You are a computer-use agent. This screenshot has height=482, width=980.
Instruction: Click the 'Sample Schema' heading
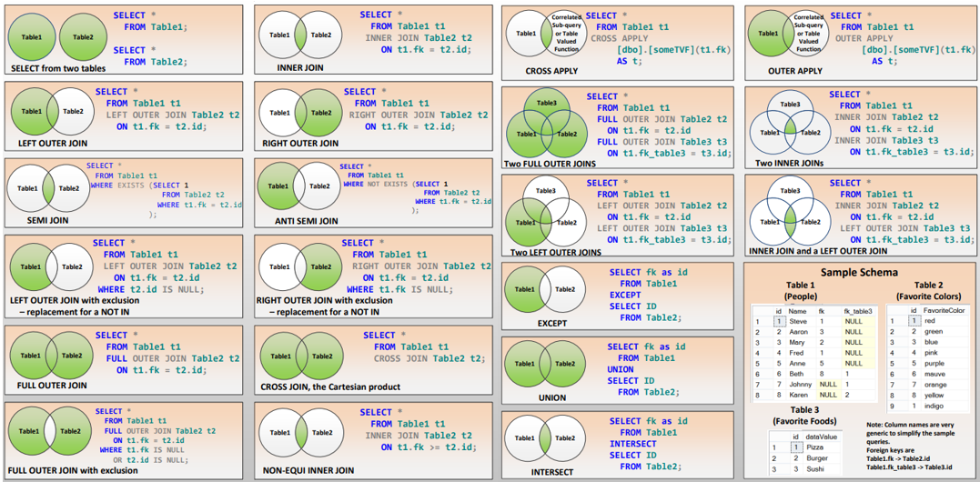(x=858, y=272)
